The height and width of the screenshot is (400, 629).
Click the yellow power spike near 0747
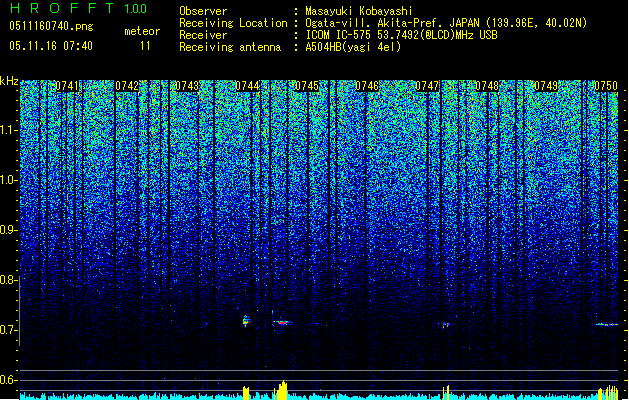pyautogui.click(x=446, y=392)
